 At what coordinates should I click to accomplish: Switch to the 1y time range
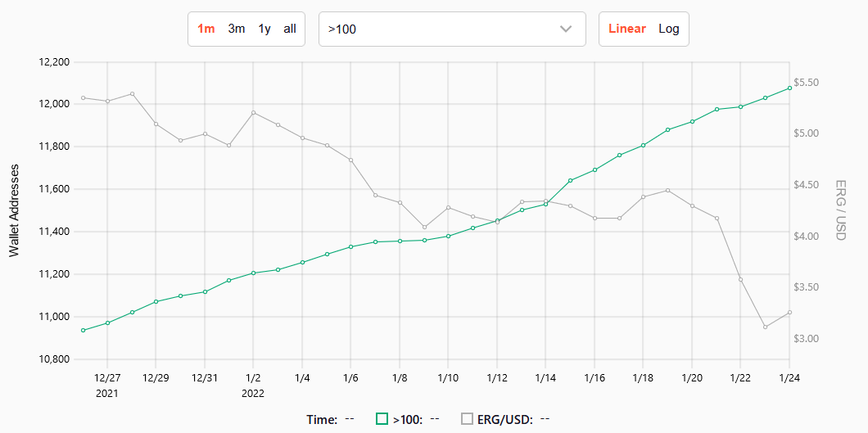tap(264, 29)
